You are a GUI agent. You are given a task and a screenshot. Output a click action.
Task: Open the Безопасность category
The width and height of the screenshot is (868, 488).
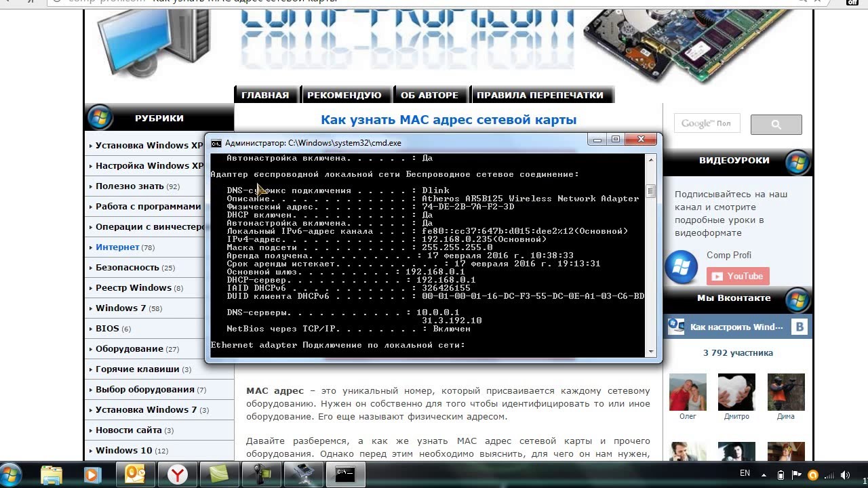pyautogui.click(x=127, y=267)
